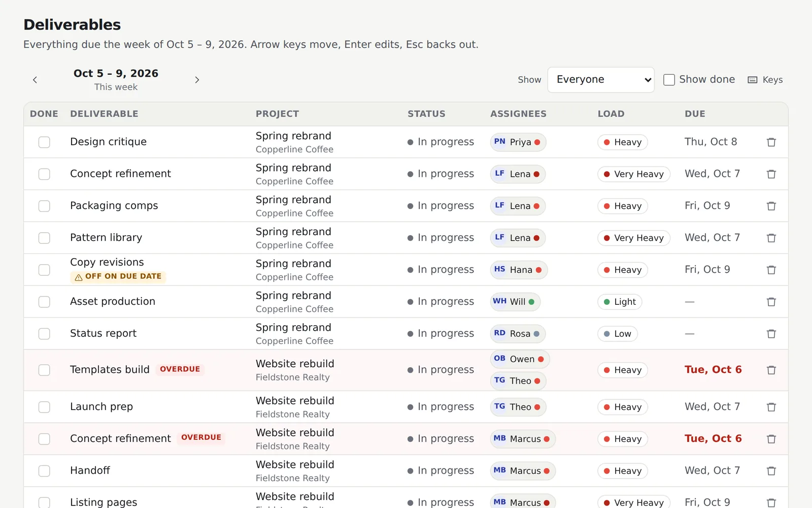Delete the Packaging comps row
The image size is (812, 508).
point(771,206)
